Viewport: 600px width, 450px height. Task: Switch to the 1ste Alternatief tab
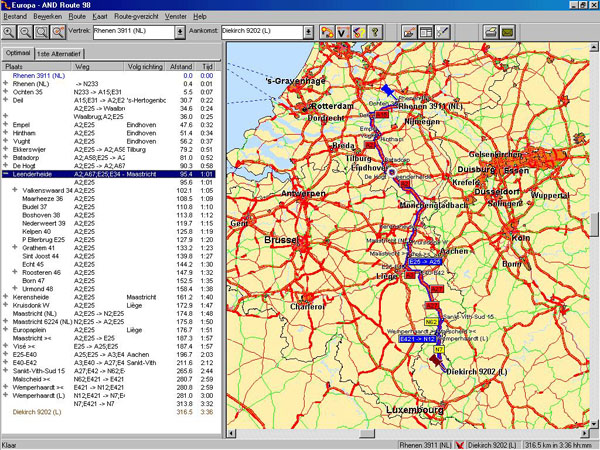pos(59,52)
